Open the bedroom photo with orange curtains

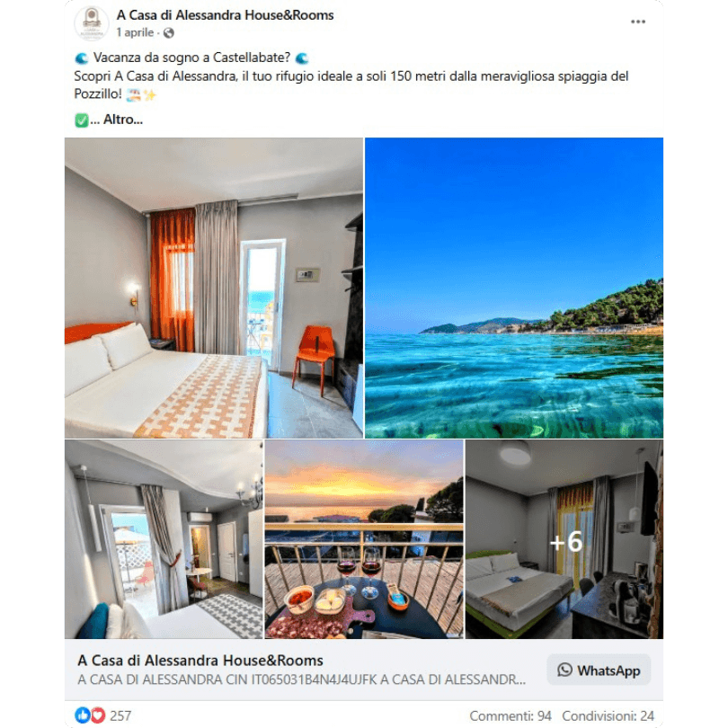click(x=214, y=288)
